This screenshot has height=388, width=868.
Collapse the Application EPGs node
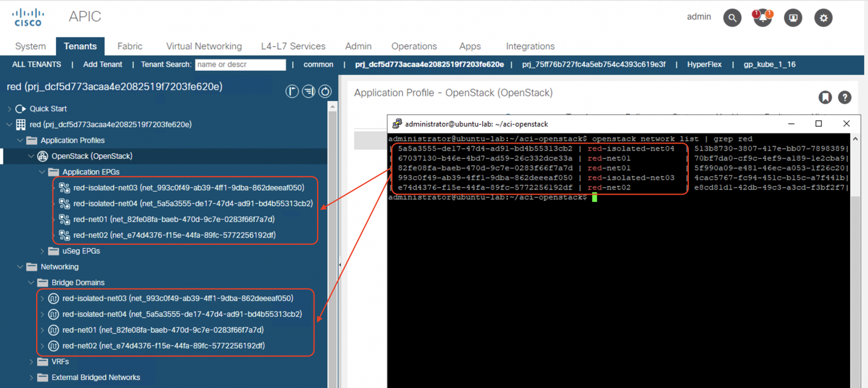[42, 172]
